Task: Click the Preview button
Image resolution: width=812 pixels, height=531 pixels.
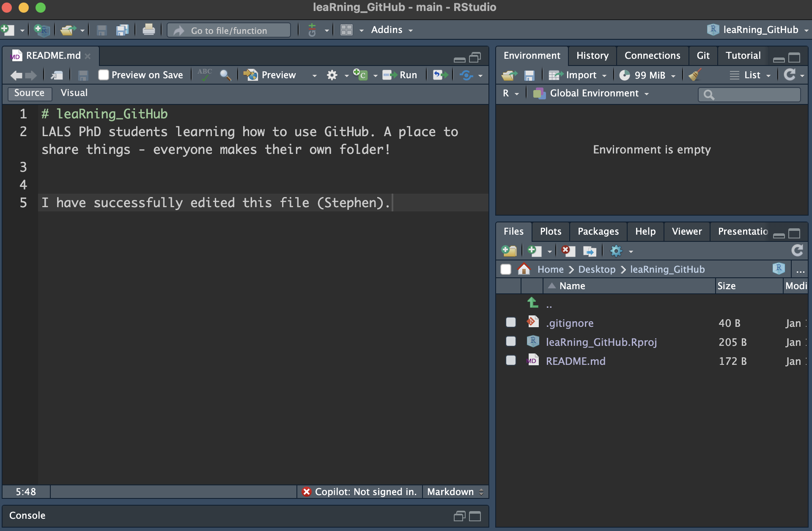Action: point(270,75)
